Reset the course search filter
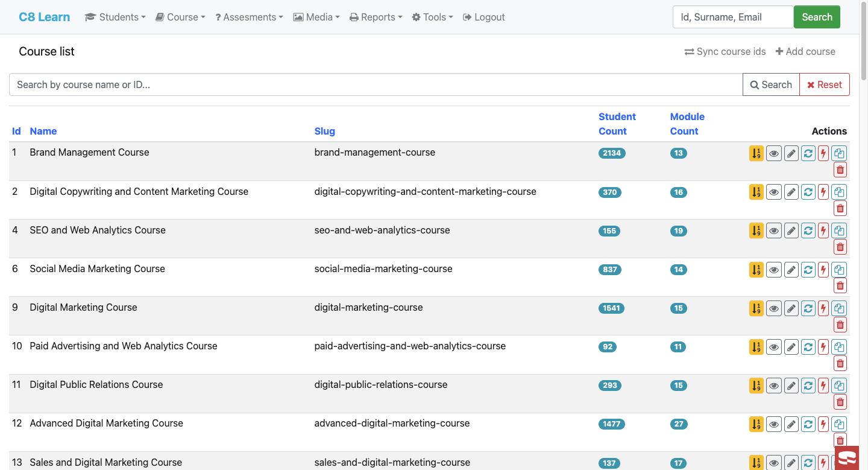 pos(825,84)
